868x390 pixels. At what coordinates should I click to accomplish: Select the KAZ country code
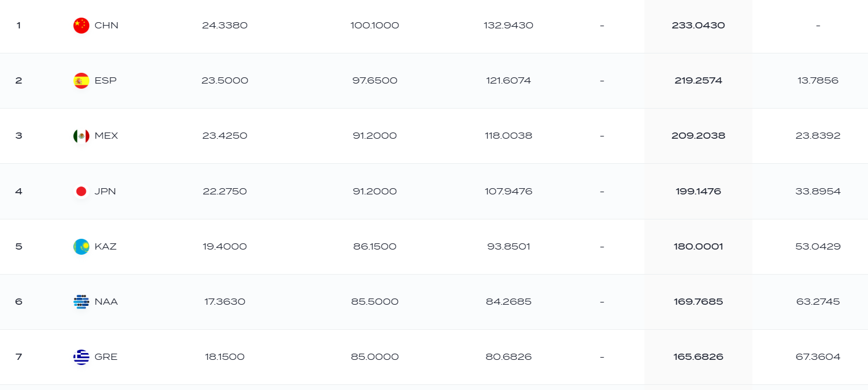point(105,247)
